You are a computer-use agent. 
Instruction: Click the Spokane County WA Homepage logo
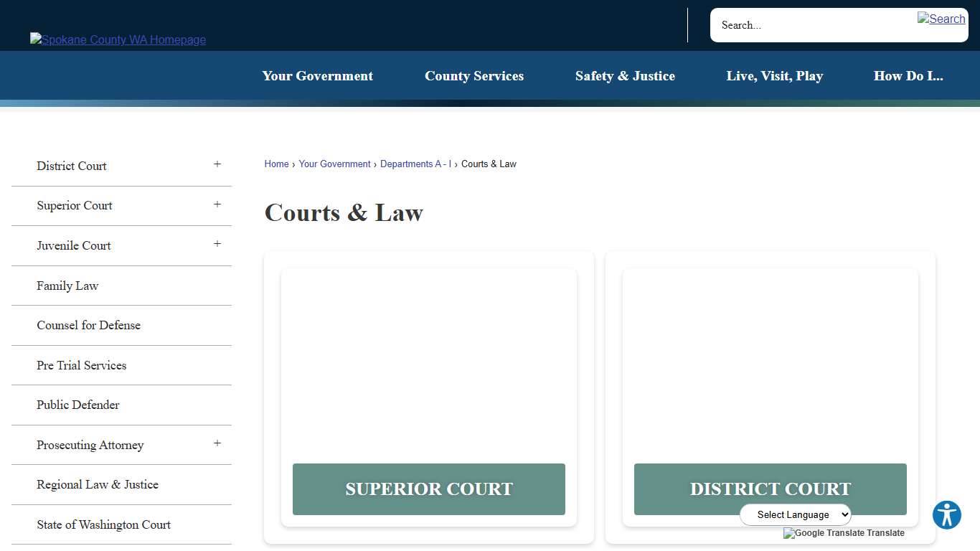pos(117,39)
